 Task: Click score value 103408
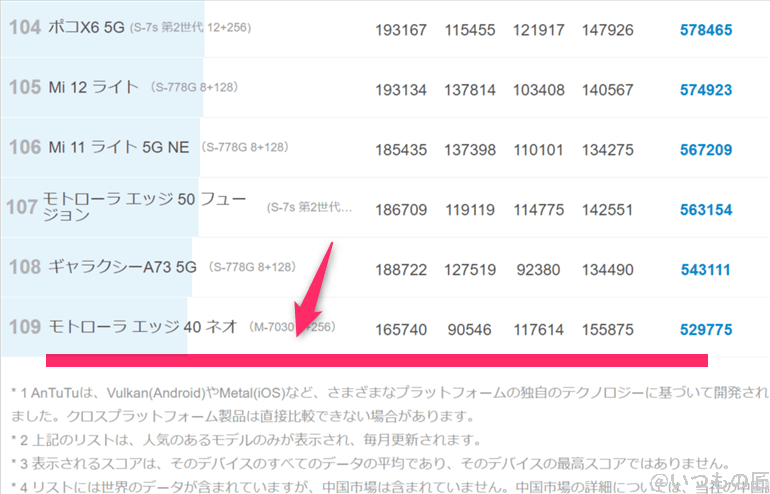(x=538, y=90)
